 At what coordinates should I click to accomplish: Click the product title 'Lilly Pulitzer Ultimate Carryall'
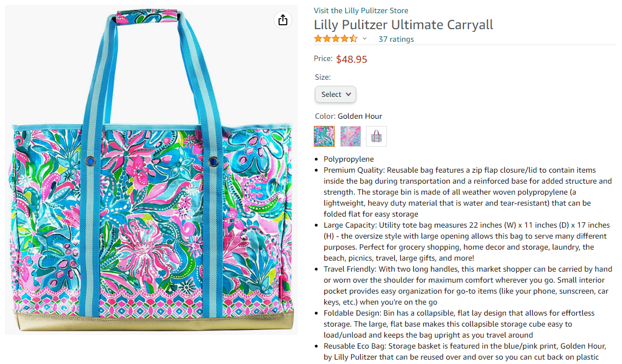(x=403, y=25)
